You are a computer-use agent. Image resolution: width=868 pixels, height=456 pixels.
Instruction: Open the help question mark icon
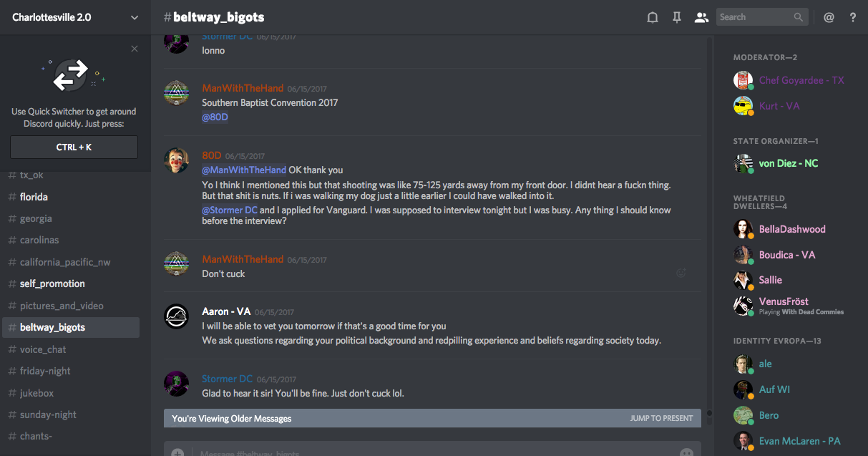click(853, 18)
